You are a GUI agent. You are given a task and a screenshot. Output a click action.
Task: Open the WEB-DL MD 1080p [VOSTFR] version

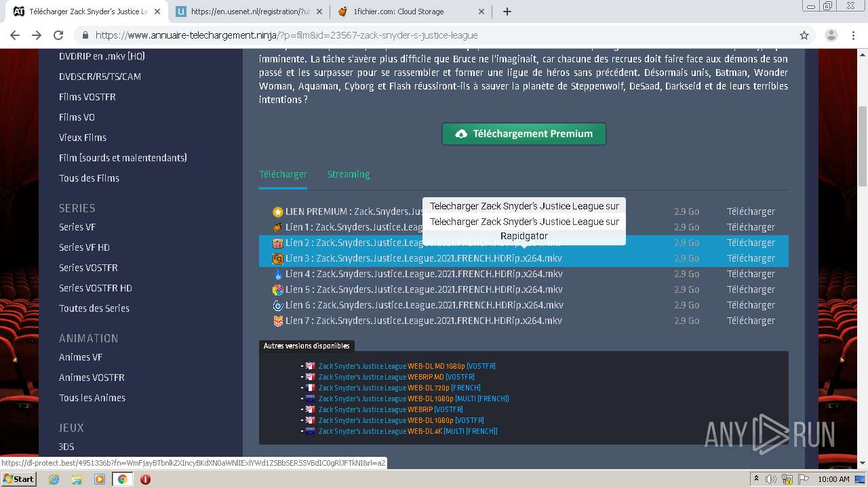tap(407, 366)
